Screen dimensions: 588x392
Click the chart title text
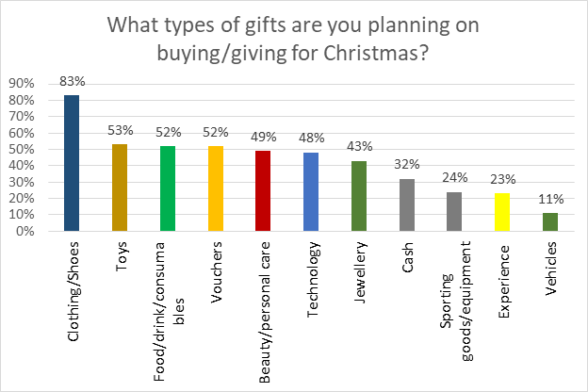[293, 39]
